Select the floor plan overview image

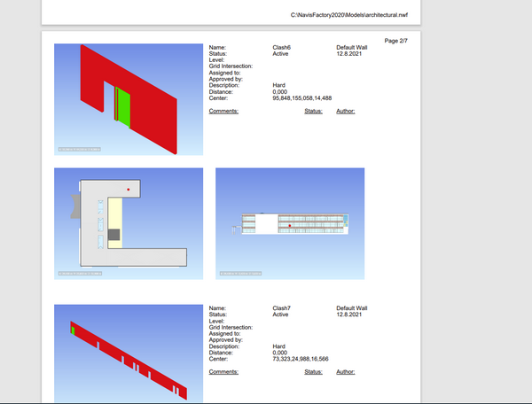[x=129, y=223]
